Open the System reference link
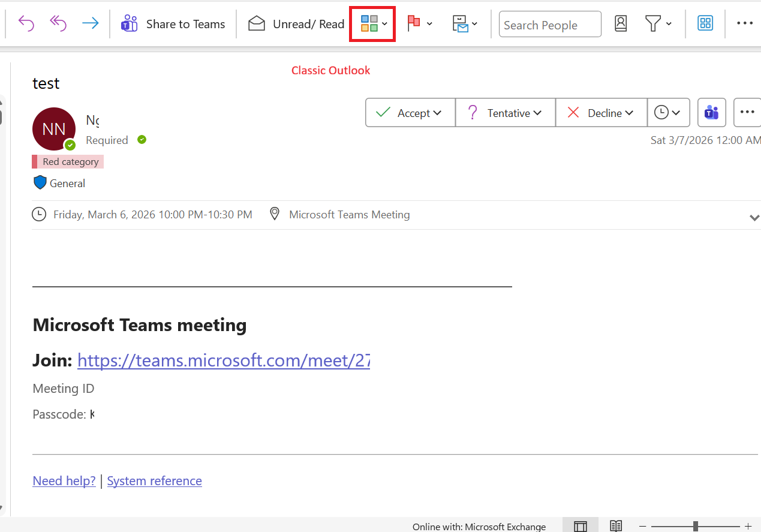This screenshot has width=761, height=532. point(154,481)
